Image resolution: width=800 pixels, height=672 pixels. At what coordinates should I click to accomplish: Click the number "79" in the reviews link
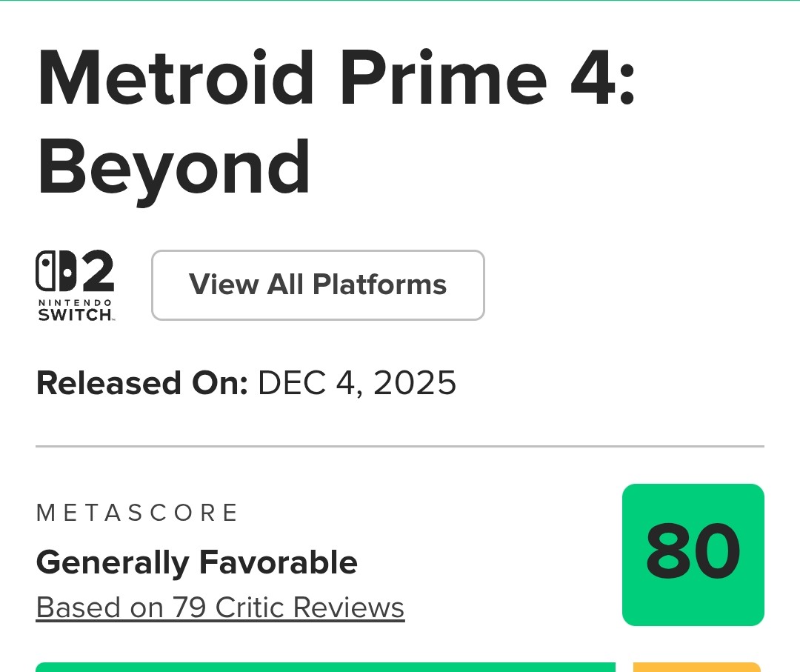[x=189, y=608]
